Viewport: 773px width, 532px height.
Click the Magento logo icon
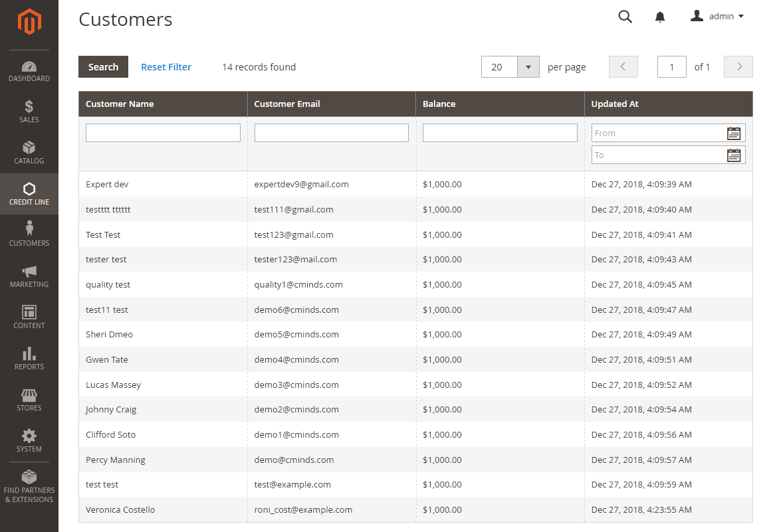pos(29,22)
